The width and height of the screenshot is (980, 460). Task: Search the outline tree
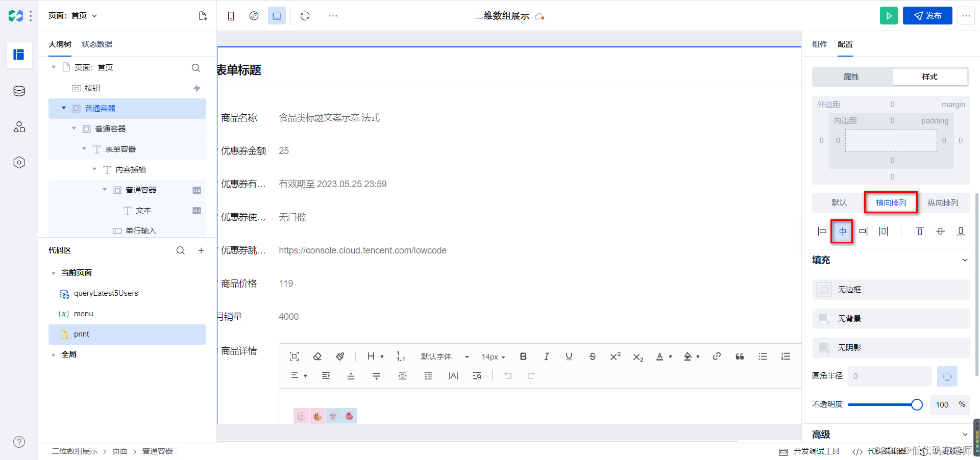tap(195, 68)
